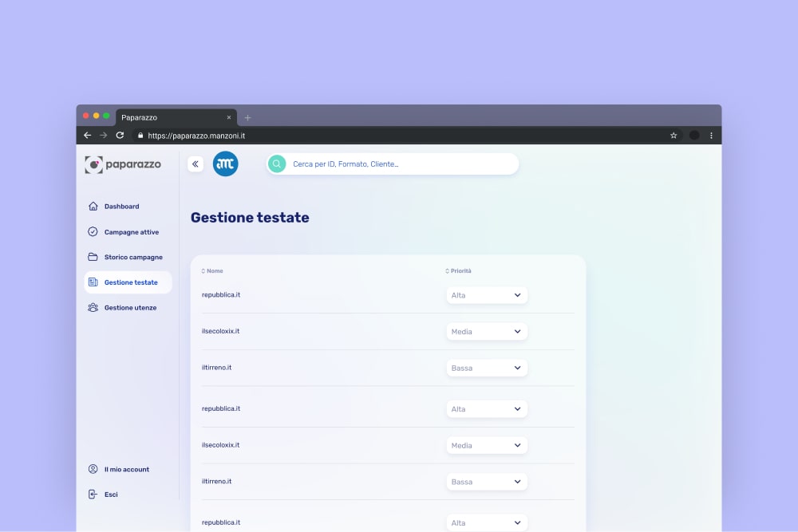The height and width of the screenshot is (532, 798).
Task: Go to Campagne attive
Action: [131, 232]
